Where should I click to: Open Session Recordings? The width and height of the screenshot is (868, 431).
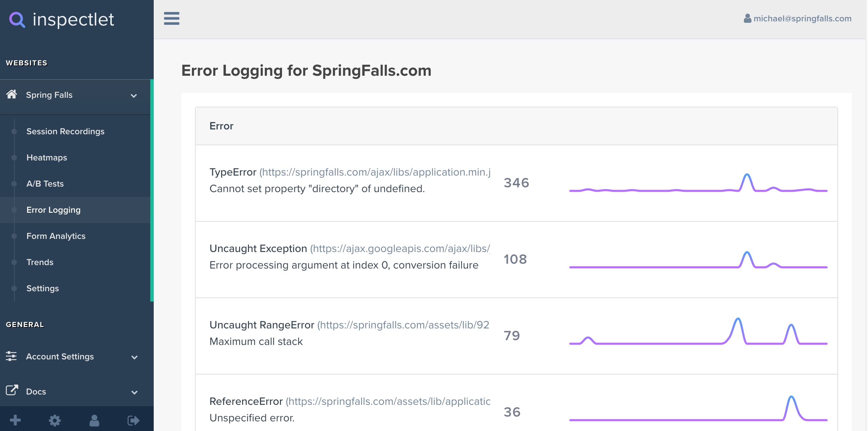point(65,131)
